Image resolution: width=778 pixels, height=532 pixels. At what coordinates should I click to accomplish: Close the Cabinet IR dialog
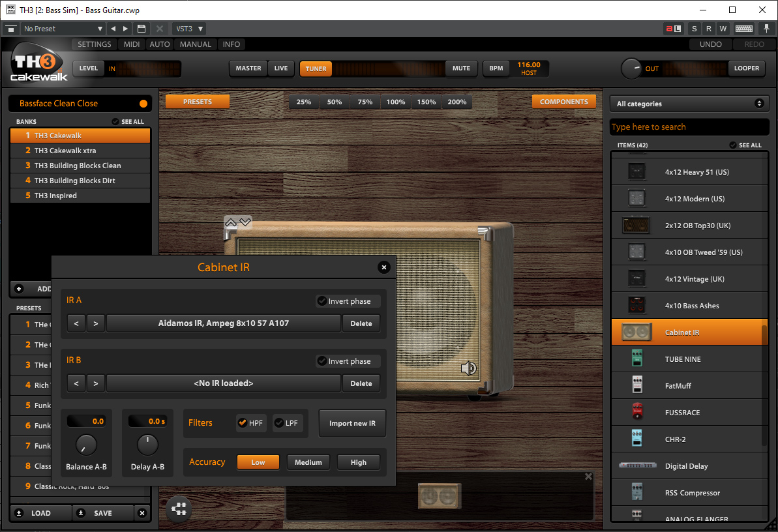(x=383, y=267)
